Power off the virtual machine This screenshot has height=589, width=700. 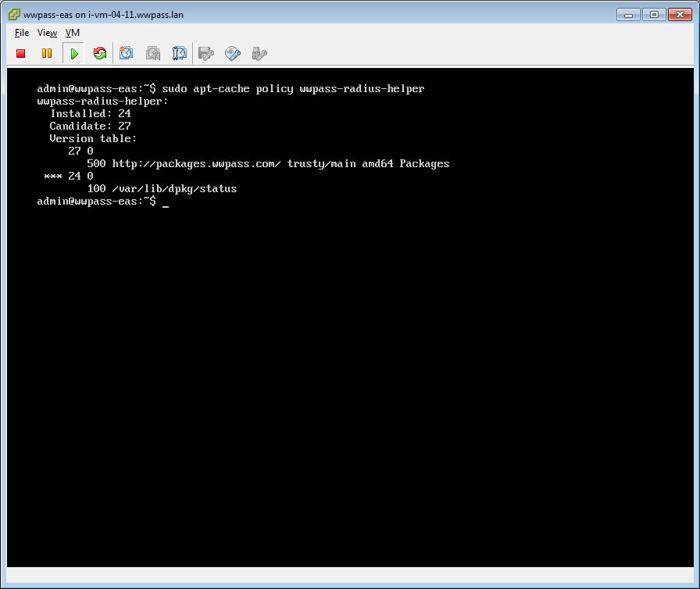tap(20, 53)
